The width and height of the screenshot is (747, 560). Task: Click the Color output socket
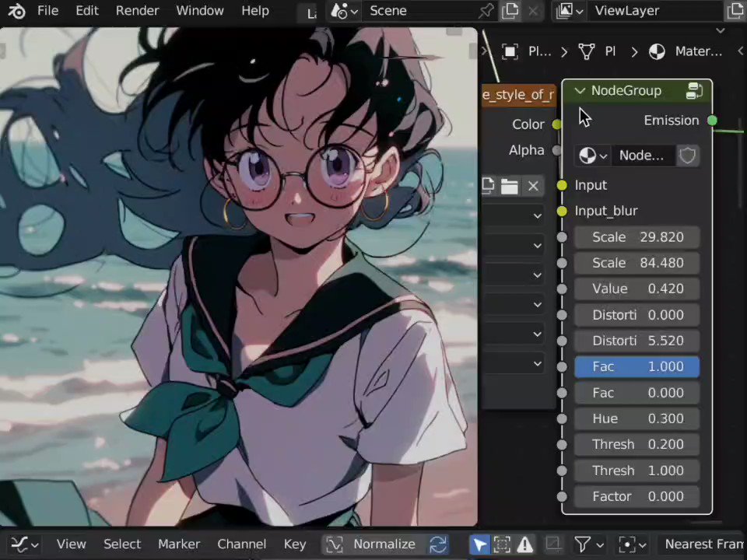(x=556, y=124)
